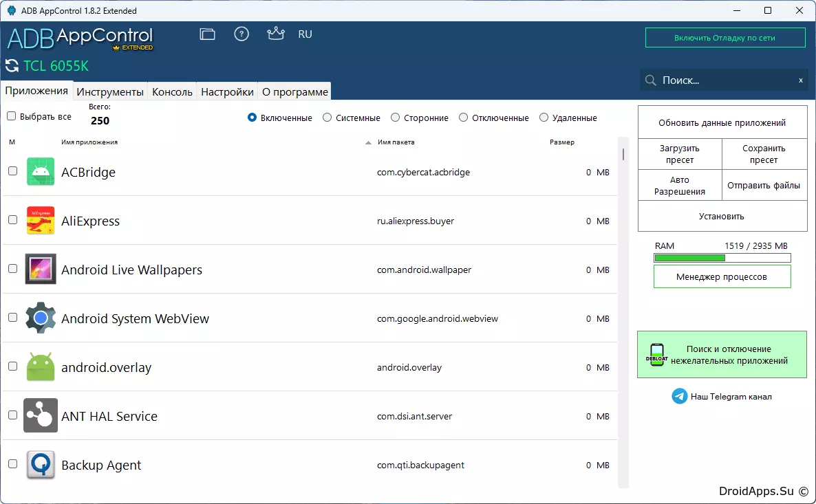The height and width of the screenshot is (504, 816).
Task: Check the ACBridge row checkbox
Action: 13,171
